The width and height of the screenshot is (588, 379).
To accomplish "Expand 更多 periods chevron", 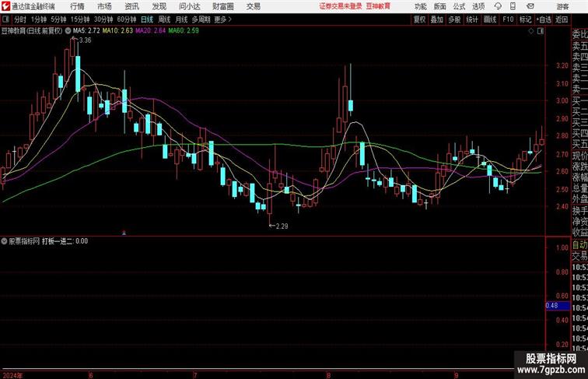I will click(222, 19).
